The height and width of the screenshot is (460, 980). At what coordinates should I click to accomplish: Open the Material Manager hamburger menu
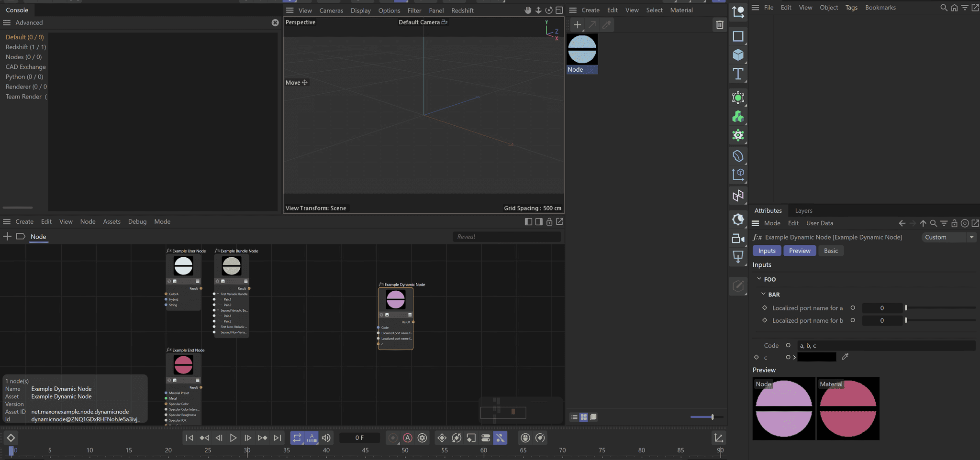point(572,10)
